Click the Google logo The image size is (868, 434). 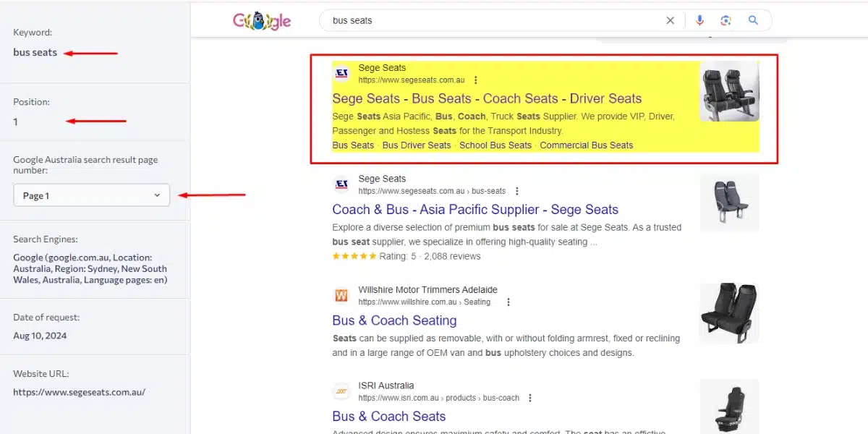coord(262,20)
